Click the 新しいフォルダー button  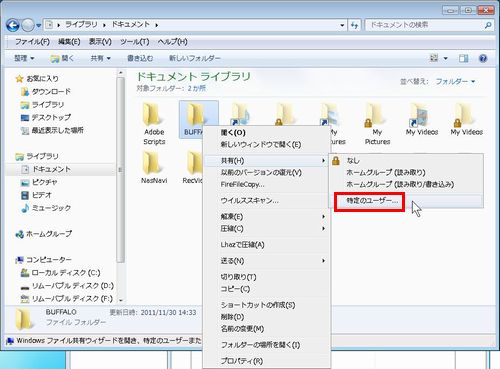(x=195, y=58)
